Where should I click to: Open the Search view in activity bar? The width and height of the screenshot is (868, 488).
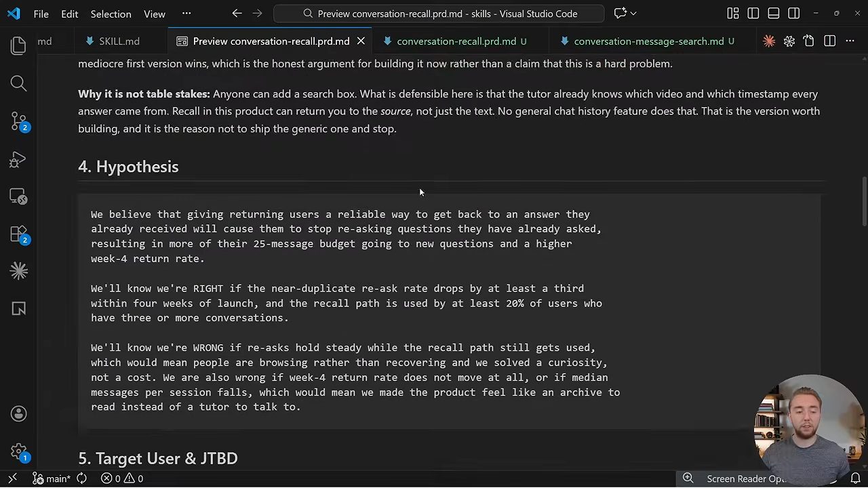(18, 83)
